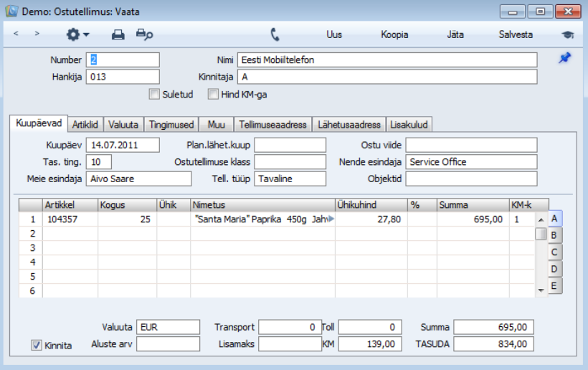Click the Nimi field
This screenshot has width=588, height=370.
pyautogui.click(x=387, y=60)
